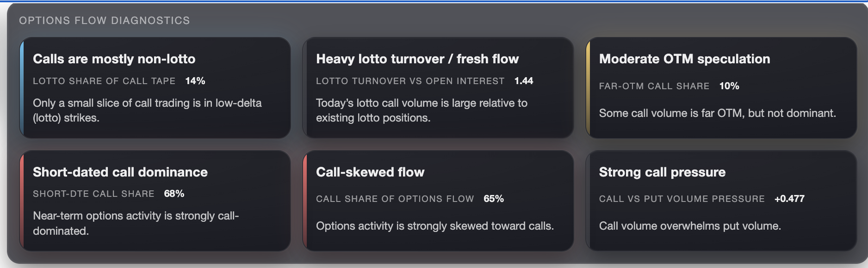This screenshot has width=868, height=268.
Task: Click the 68% short-DTE call share value
Action: point(173,195)
